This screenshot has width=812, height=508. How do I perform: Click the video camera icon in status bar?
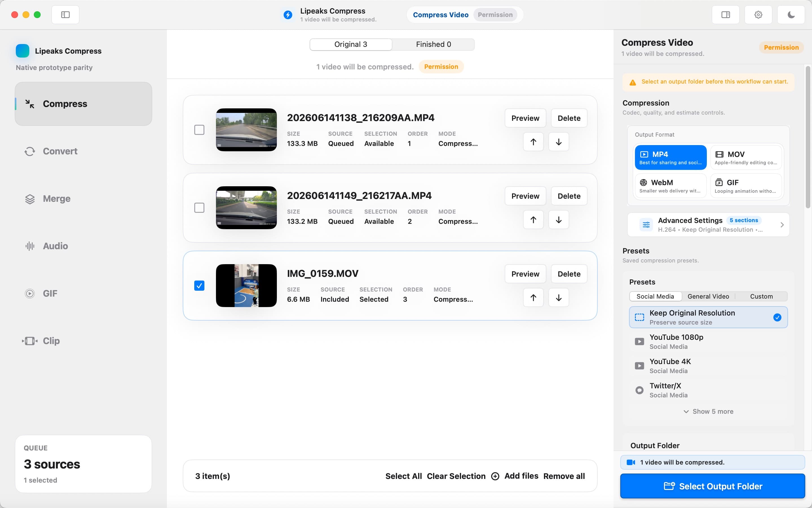click(631, 462)
